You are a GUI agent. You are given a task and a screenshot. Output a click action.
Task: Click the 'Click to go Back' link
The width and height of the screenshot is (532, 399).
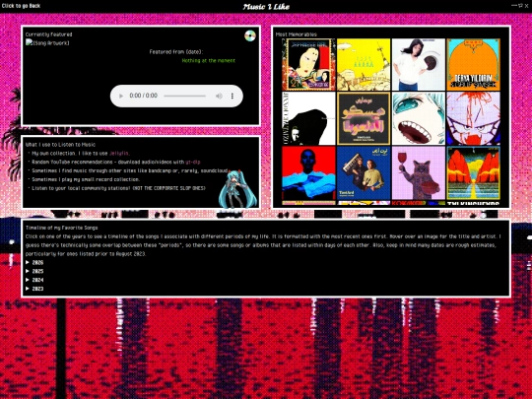tap(21, 6)
